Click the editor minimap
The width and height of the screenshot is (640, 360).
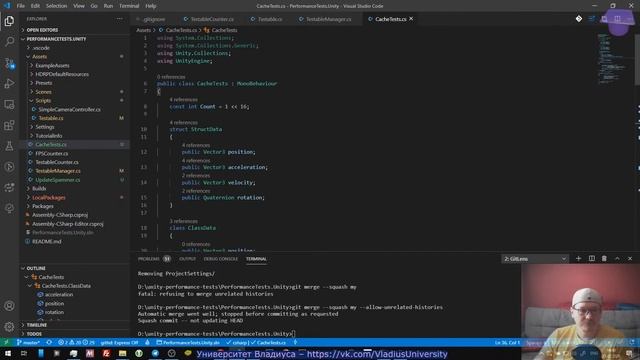tap(615, 59)
